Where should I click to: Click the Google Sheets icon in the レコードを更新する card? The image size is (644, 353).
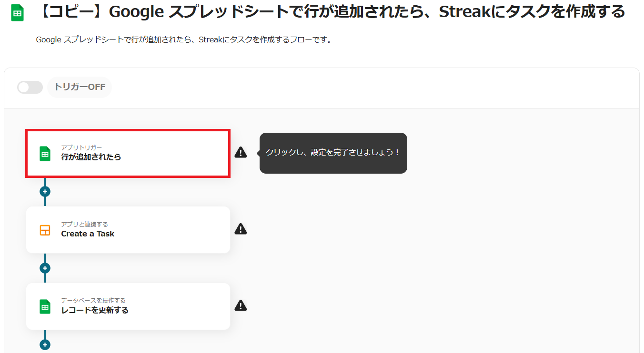(45, 307)
